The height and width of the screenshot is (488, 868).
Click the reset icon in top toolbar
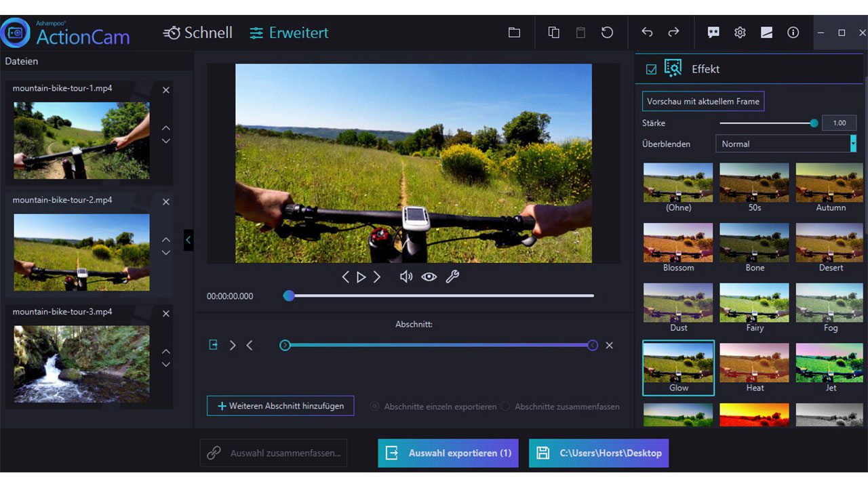pos(607,33)
